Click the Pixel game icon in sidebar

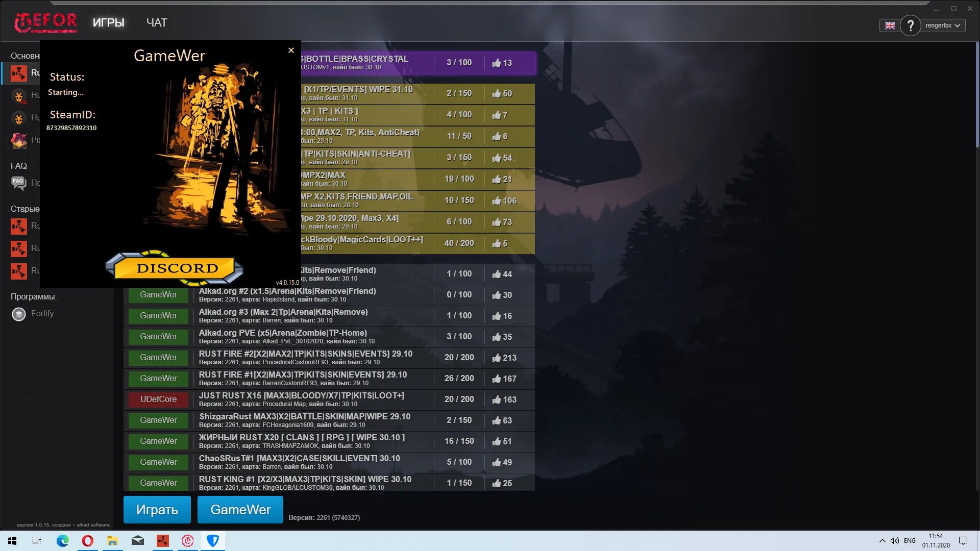(19, 140)
